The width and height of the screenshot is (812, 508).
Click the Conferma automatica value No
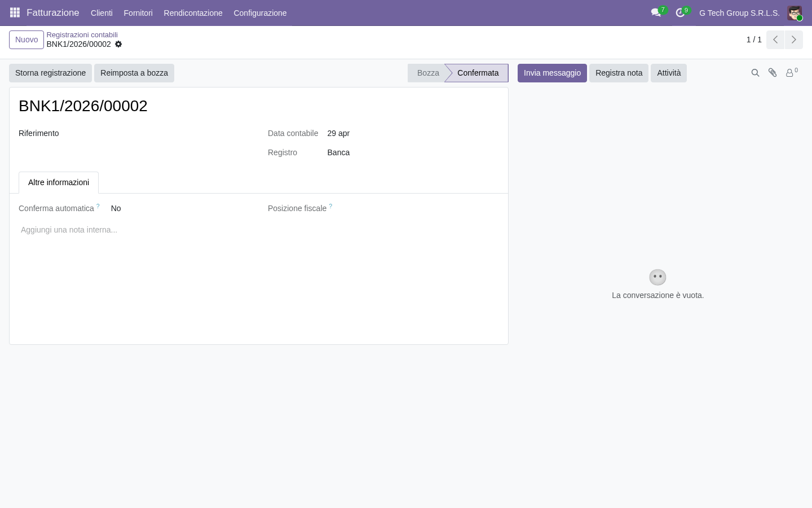pyautogui.click(x=116, y=208)
